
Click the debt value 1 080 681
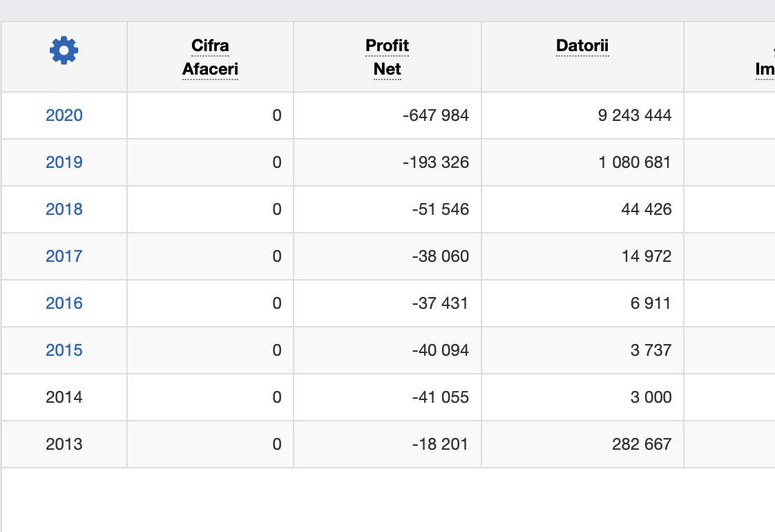(634, 162)
